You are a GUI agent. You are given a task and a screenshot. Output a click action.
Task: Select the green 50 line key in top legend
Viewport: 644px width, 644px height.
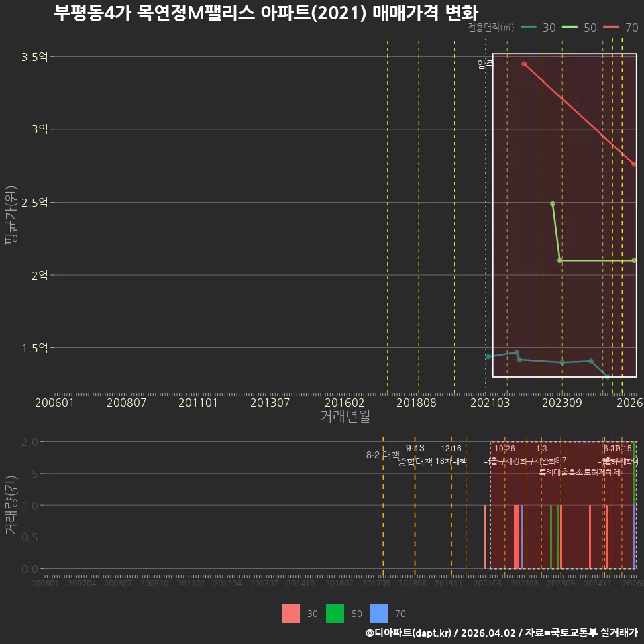[570, 28]
